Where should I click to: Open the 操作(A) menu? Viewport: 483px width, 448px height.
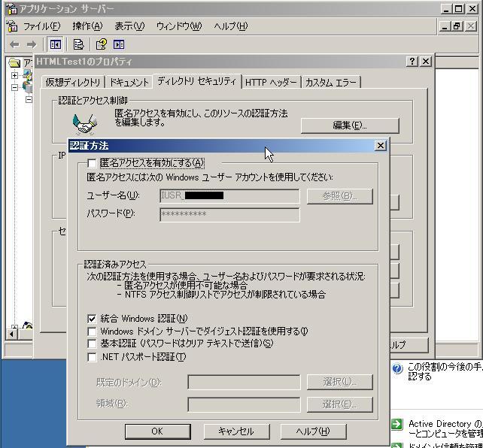tap(87, 26)
